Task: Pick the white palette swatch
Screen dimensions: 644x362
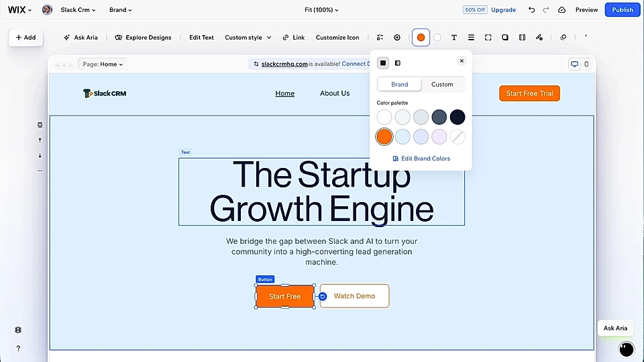Action: tap(384, 118)
